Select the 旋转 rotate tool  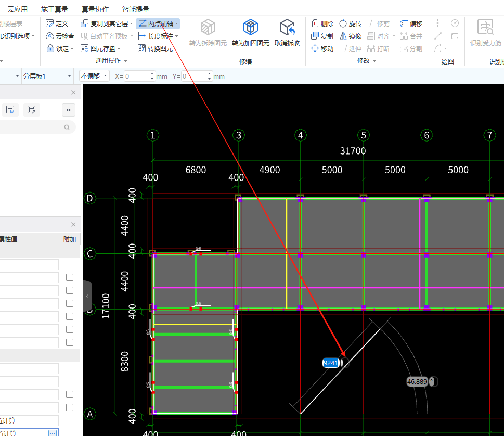tap(351, 23)
